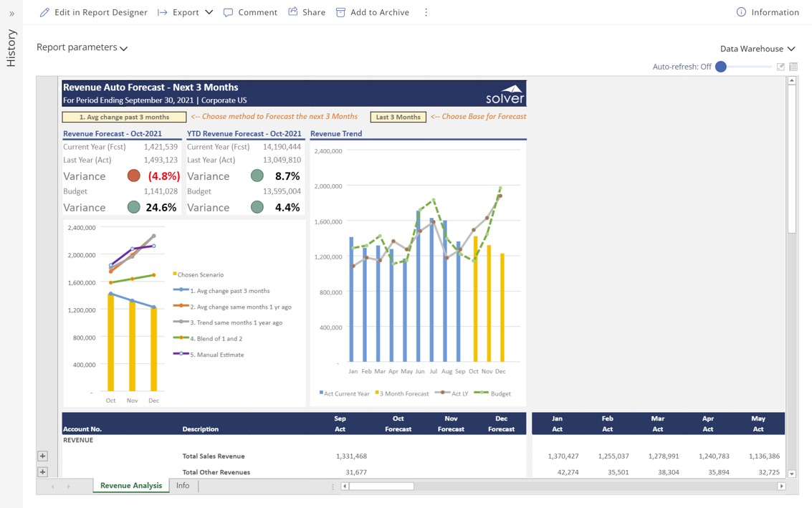Select the Revenue Analysis sheet tab
The width and height of the screenshot is (812, 508).
pyautogui.click(x=131, y=486)
